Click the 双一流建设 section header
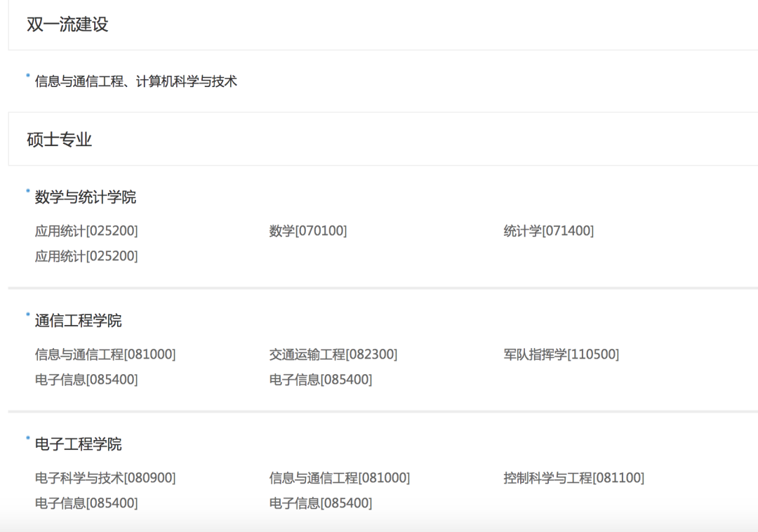Viewport: 758px width, 532px height. (67, 25)
